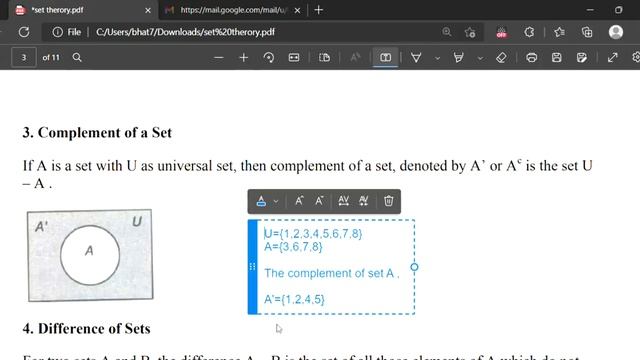Switch to the Gmail tab
The height and width of the screenshot is (360, 640).
(233, 10)
